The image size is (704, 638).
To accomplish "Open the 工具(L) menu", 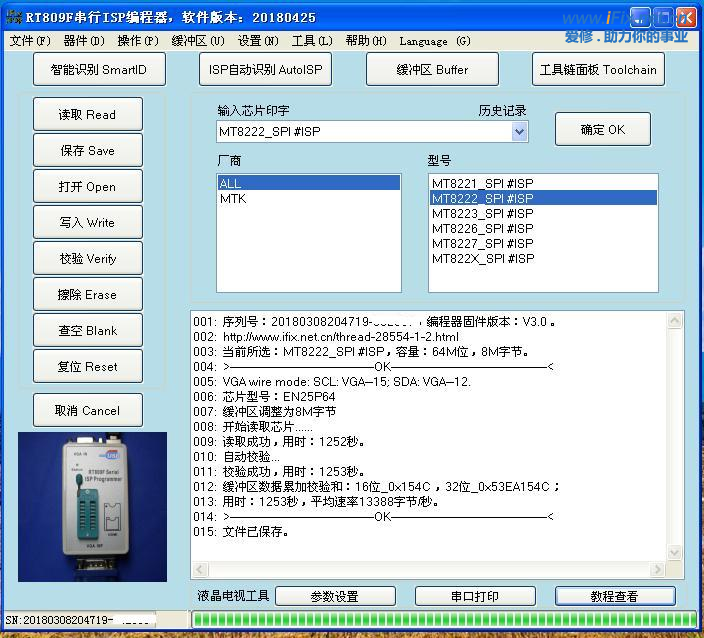I will point(312,41).
